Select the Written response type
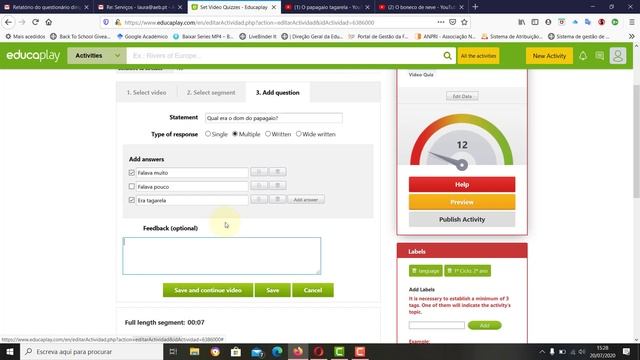 click(268, 134)
